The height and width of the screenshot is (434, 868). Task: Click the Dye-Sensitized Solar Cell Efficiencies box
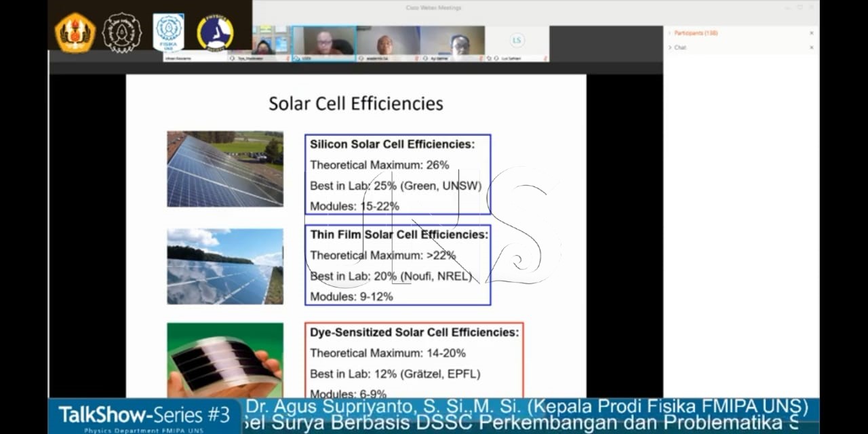point(414,360)
